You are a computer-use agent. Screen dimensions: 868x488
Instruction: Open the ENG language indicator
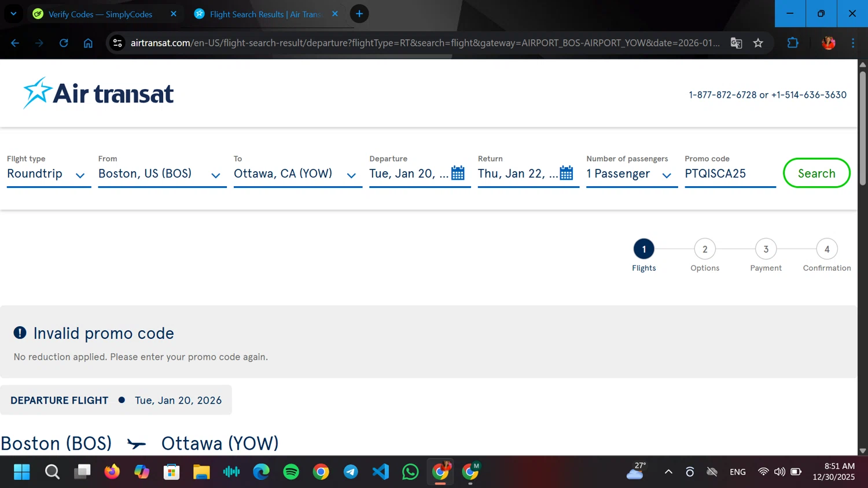click(x=738, y=472)
